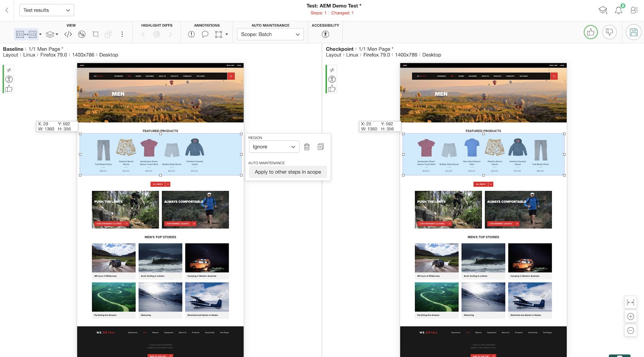
Task: Open the Test results dropdown
Action: pyautogui.click(x=46, y=10)
